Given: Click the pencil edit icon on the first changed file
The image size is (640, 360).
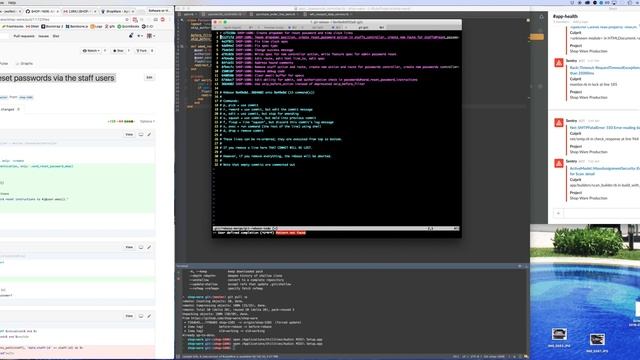Looking at the screenshot, I should (x=149, y=134).
